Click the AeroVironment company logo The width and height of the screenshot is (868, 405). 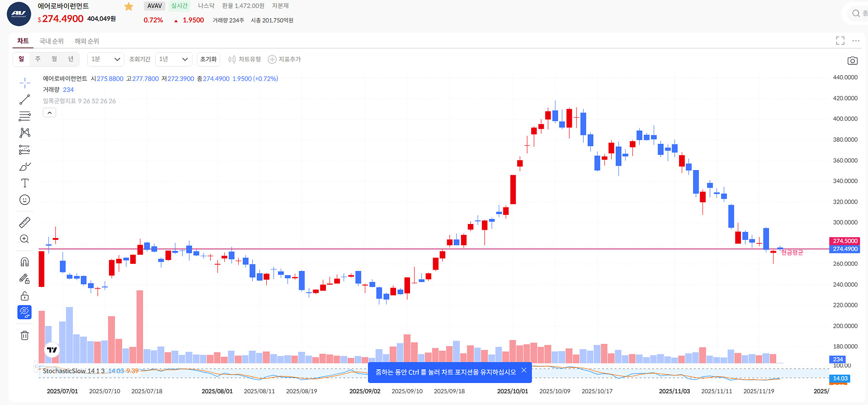(x=19, y=14)
